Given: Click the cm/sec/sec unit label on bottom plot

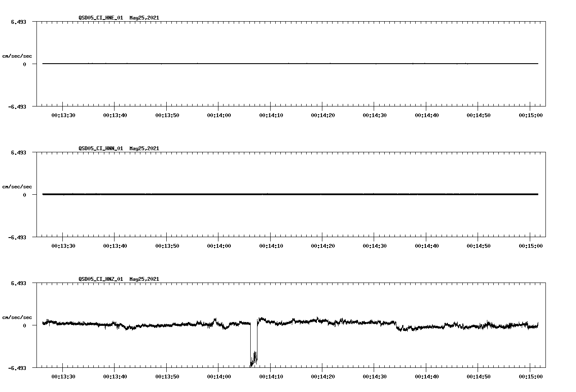Looking at the screenshot, I should [x=17, y=316].
